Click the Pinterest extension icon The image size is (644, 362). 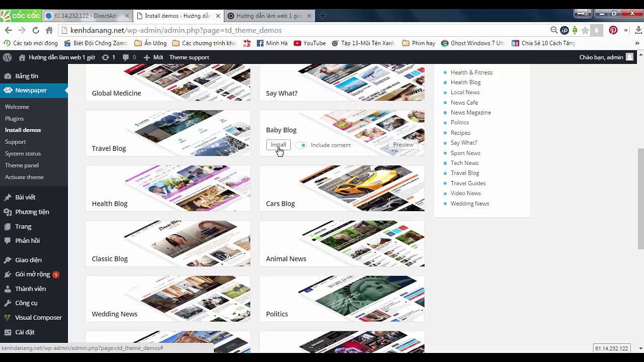point(613,30)
